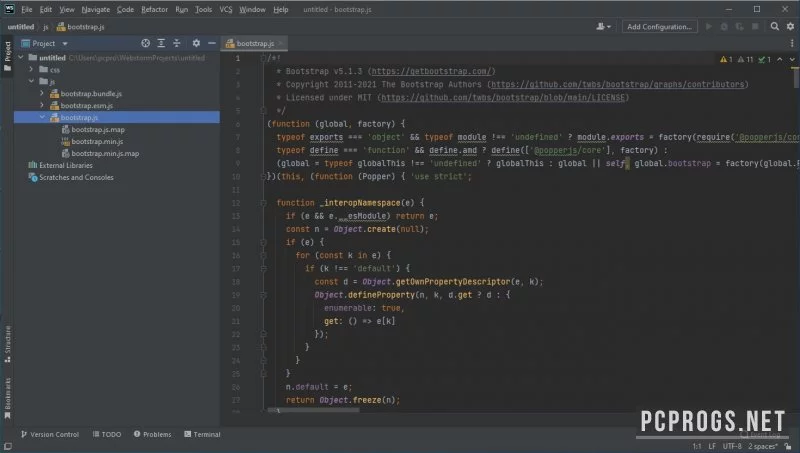The image size is (800, 453).
Task: Fold the header comment block at line 1
Action: coord(263,58)
